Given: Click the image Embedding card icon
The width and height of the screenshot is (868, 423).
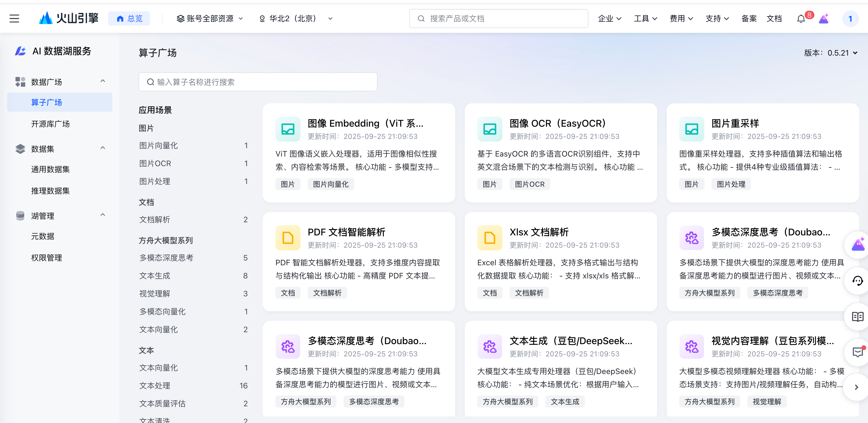Looking at the screenshot, I should pyautogui.click(x=288, y=129).
